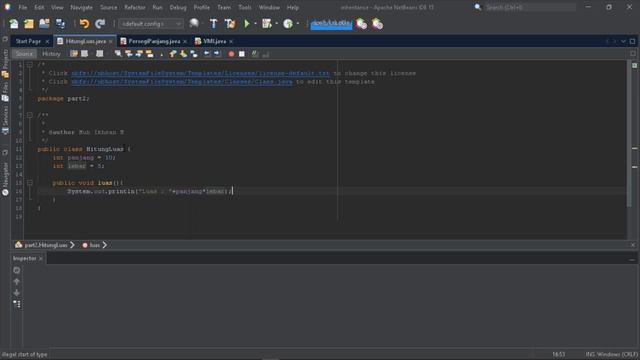Click the part2.HitungLuas breadcrumb
This screenshot has width=640, height=360.
coord(41,245)
